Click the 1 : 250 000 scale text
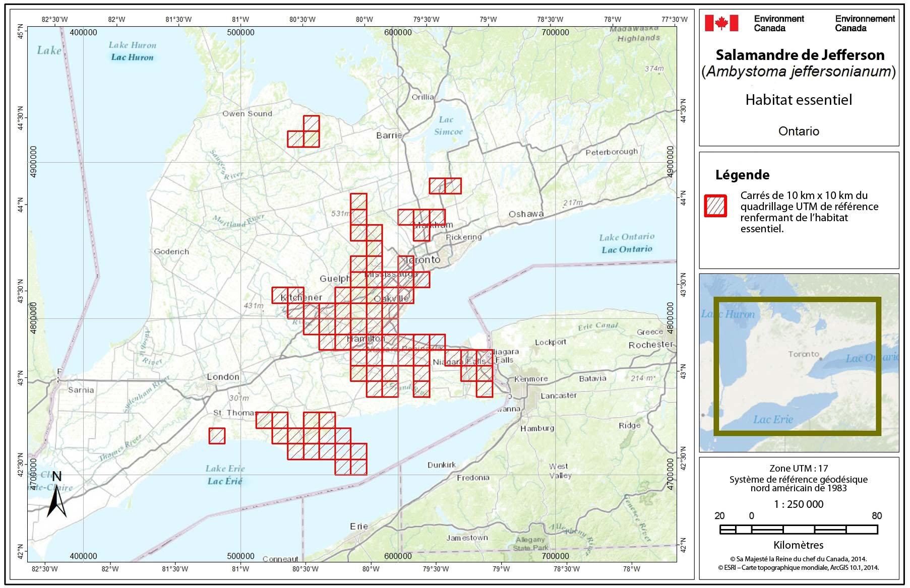910x588 pixels. point(799,504)
